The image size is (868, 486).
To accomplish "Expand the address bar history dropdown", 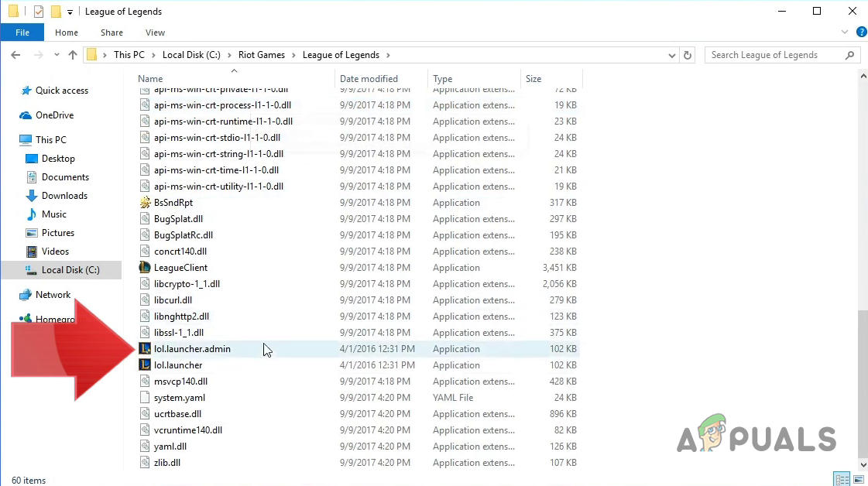I will 671,55.
